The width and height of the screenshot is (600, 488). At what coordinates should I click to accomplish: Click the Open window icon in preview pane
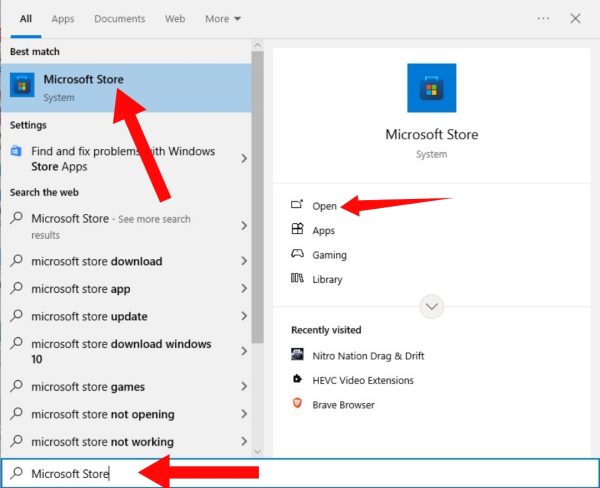pos(297,205)
